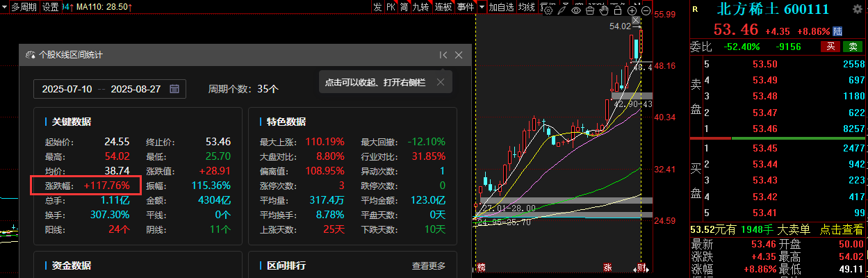The width and height of the screenshot is (868, 278).
Task: Select the drawing pen tool in the chart toolbar
Action: [562, 10]
